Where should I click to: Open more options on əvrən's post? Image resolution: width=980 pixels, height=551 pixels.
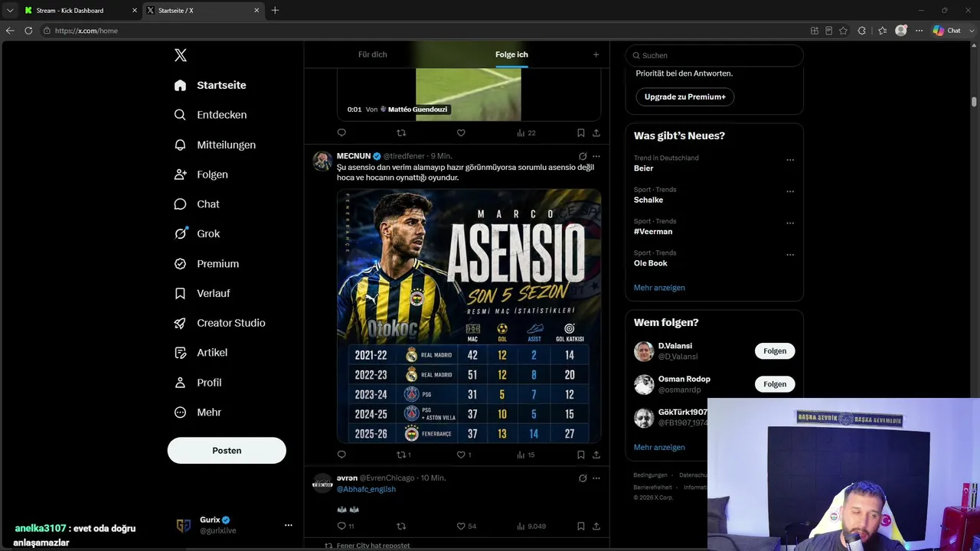[x=596, y=478]
